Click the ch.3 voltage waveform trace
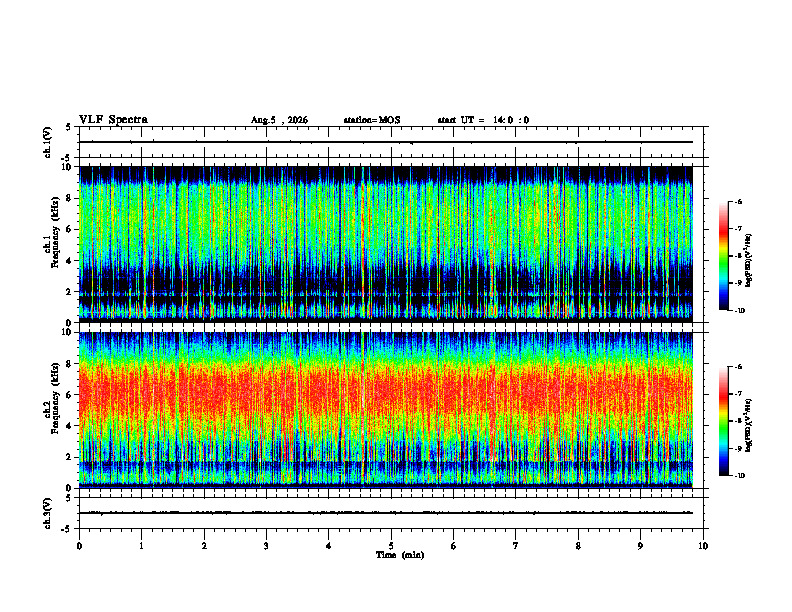 tap(386, 513)
